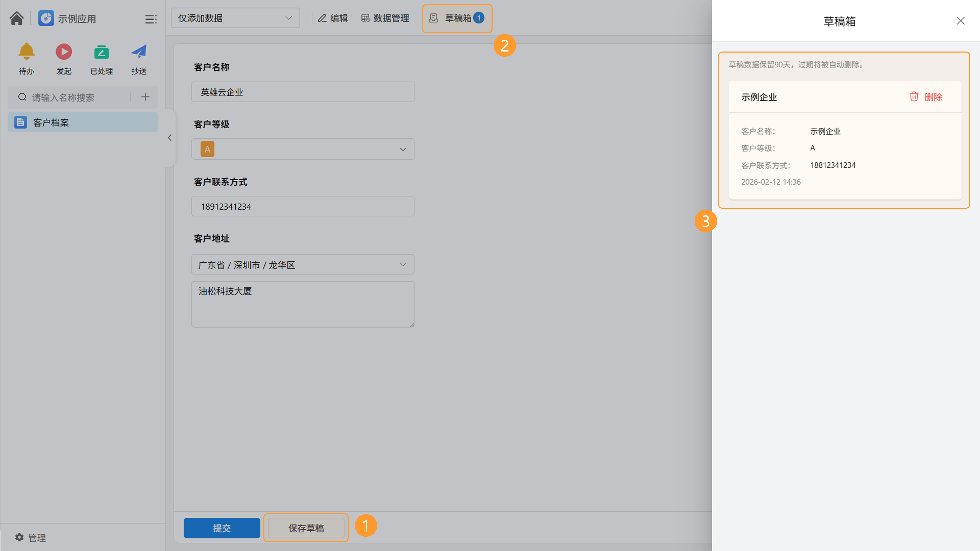Viewport: 980px width, 551px height.
Task: Expand the 客户地址 region selector
Action: pos(302,265)
